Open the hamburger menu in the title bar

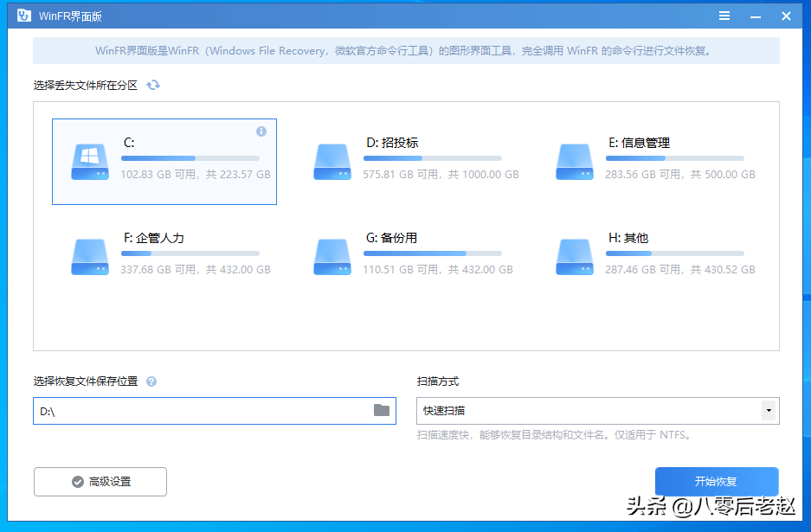pyautogui.click(x=724, y=15)
